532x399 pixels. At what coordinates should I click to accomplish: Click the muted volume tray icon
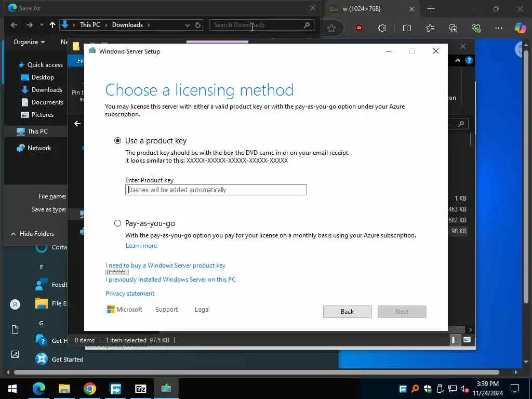coord(464,389)
